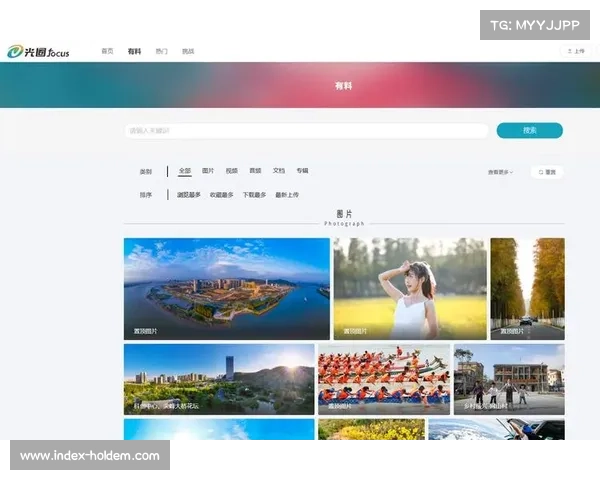This screenshot has width=600, height=480.
Task: Choose the 专辑 category filter
Action: (302, 171)
